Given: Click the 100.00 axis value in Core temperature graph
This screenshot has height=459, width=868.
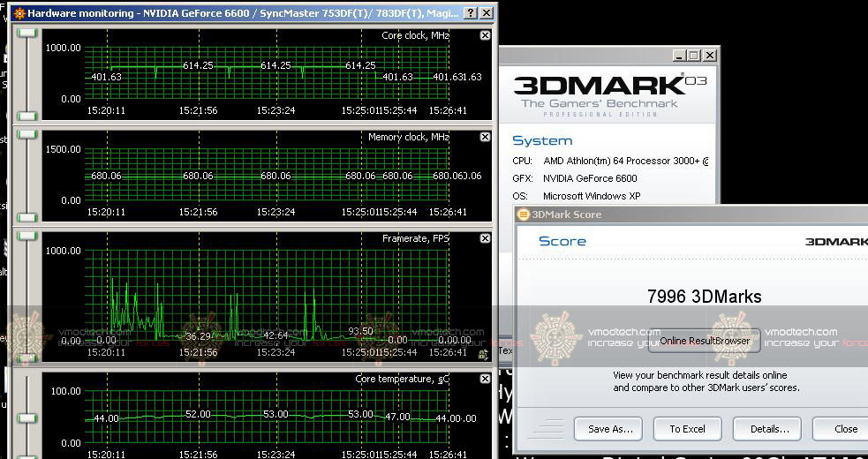Looking at the screenshot, I should point(66,391).
